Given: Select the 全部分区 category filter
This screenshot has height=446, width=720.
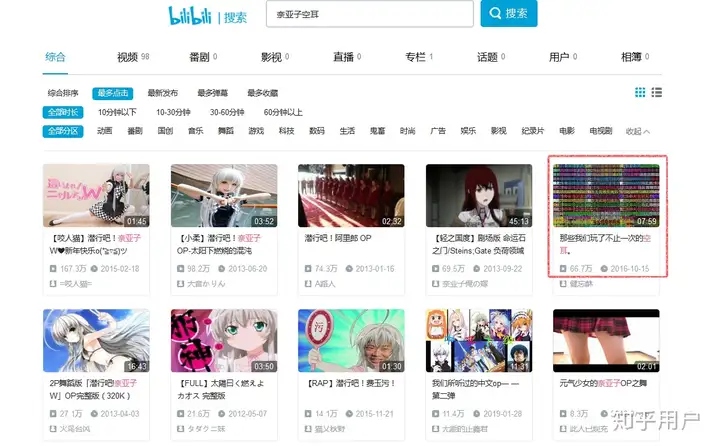Looking at the screenshot, I should click(x=63, y=131).
